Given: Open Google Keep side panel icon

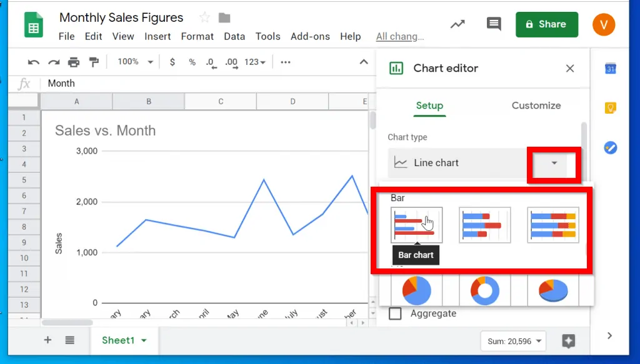Looking at the screenshot, I should (611, 108).
